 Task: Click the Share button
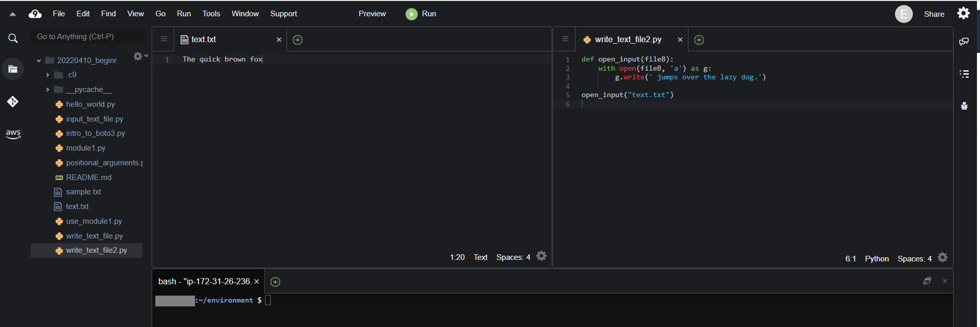pos(934,14)
